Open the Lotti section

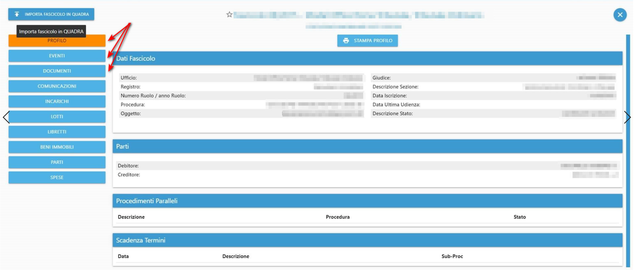click(57, 117)
